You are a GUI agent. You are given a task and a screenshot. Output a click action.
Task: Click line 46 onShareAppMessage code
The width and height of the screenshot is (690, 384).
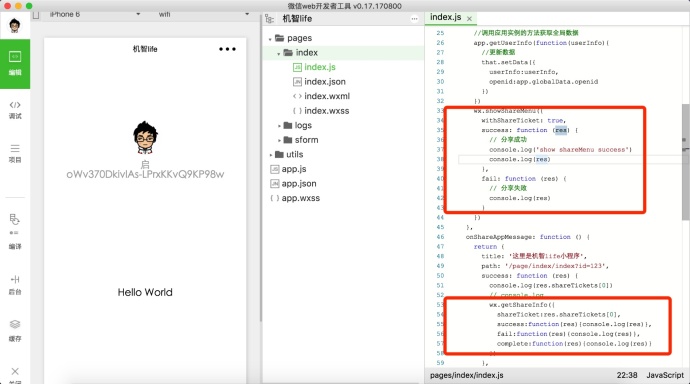[528, 237]
